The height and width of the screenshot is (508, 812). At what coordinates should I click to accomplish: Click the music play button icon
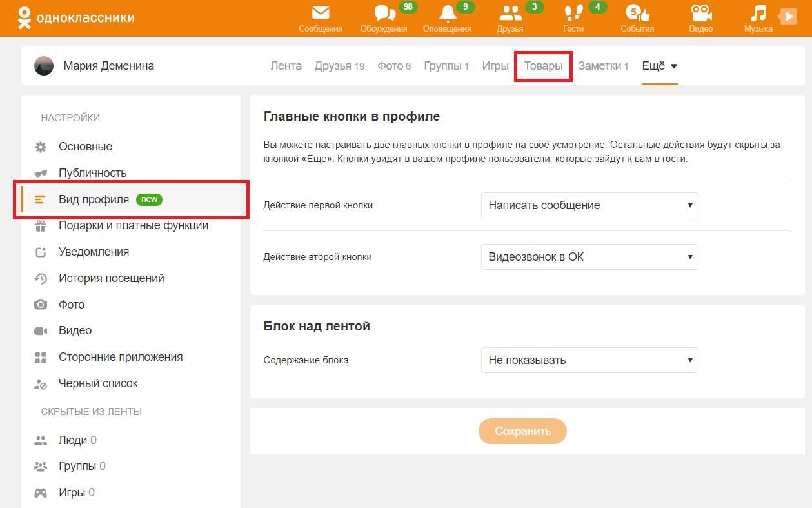[788, 16]
